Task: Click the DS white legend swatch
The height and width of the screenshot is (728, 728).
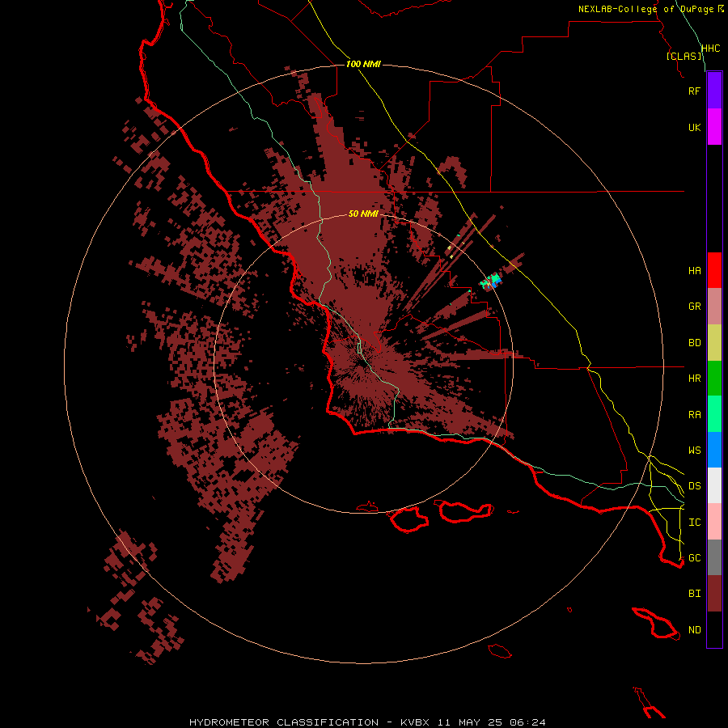Action: pos(714,485)
